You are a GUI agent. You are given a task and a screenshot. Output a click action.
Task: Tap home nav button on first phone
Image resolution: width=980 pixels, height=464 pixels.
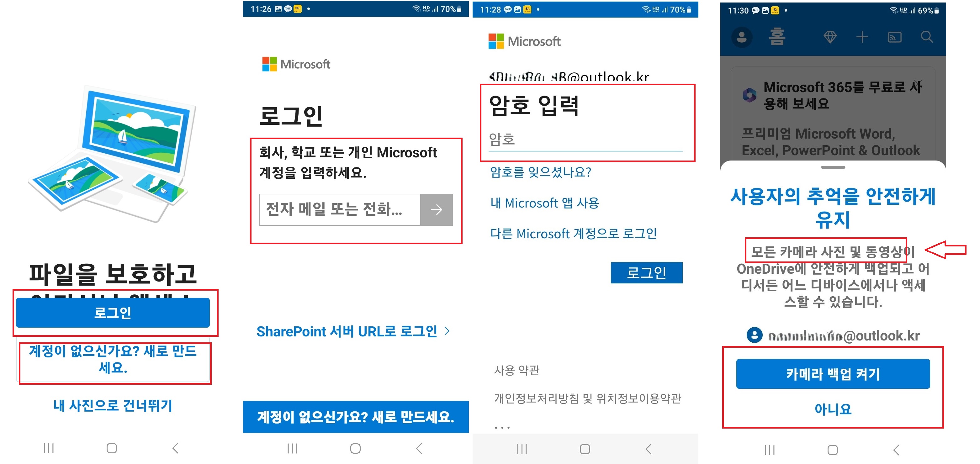[x=111, y=448]
